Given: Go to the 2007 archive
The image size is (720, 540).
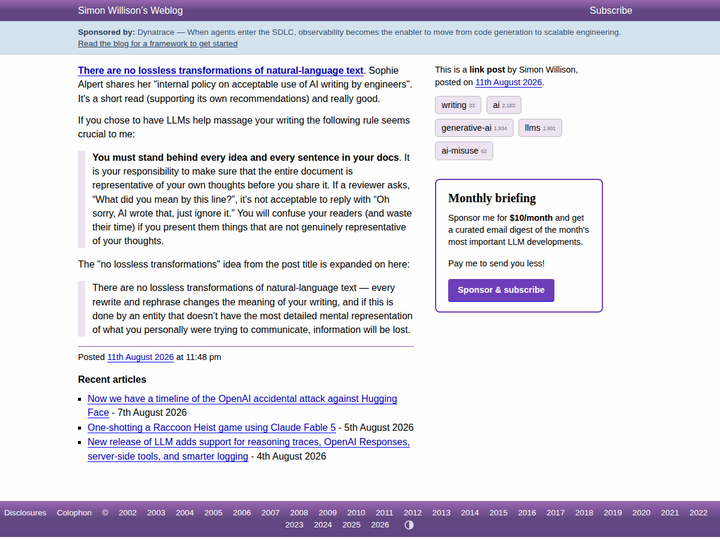Looking at the screenshot, I should click(270, 513).
